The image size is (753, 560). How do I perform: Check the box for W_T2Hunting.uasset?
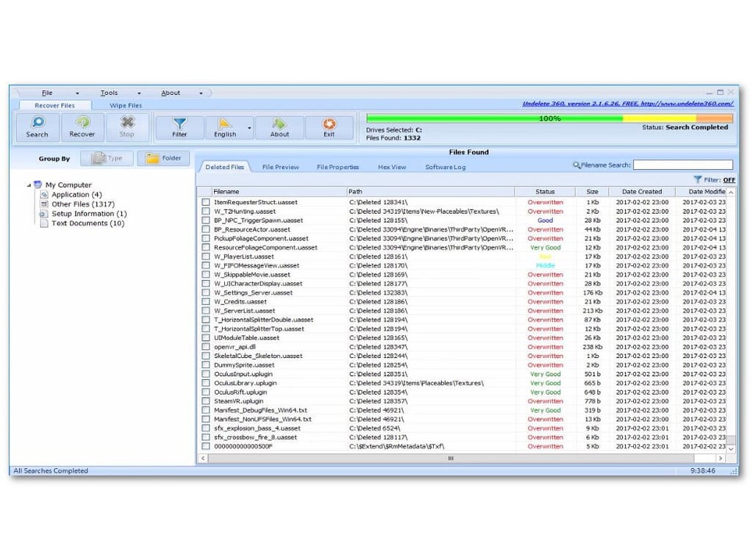pyautogui.click(x=206, y=211)
